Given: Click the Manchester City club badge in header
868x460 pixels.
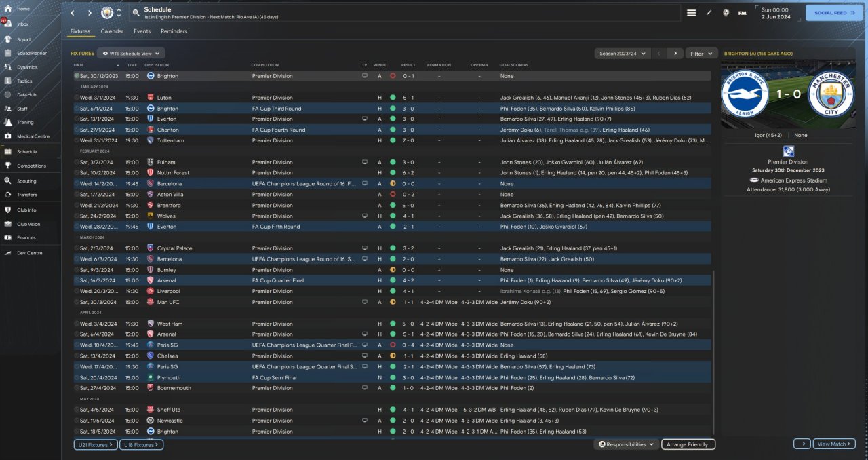Looking at the screenshot, I should point(107,13).
